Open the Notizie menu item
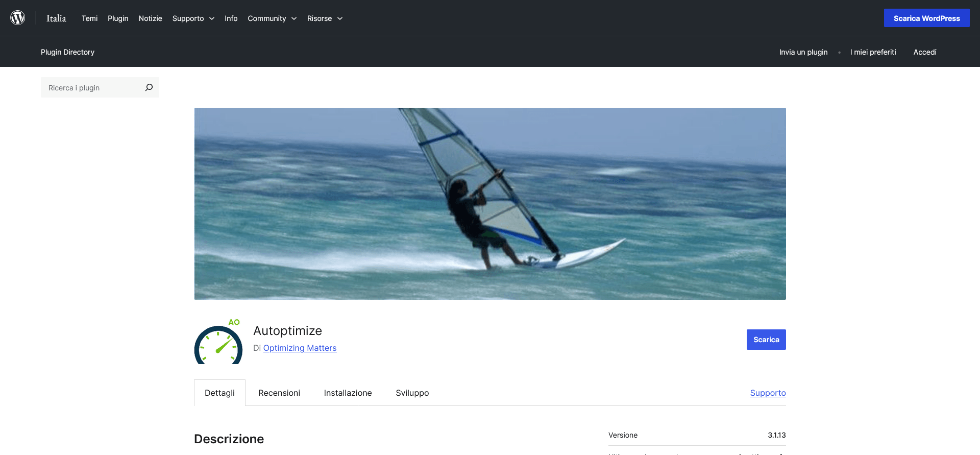The height and width of the screenshot is (455, 980). (x=151, y=18)
